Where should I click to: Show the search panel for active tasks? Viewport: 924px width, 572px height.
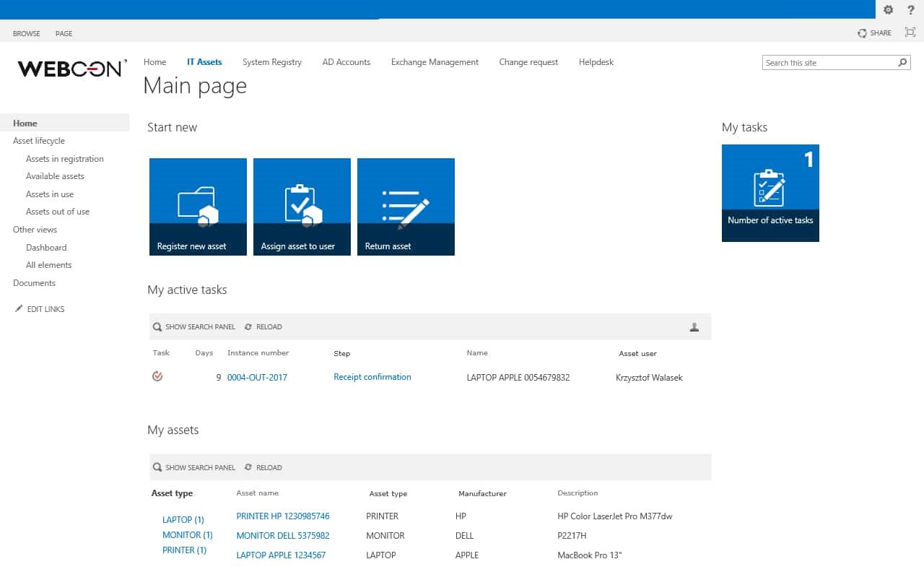(x=193, y=326)
